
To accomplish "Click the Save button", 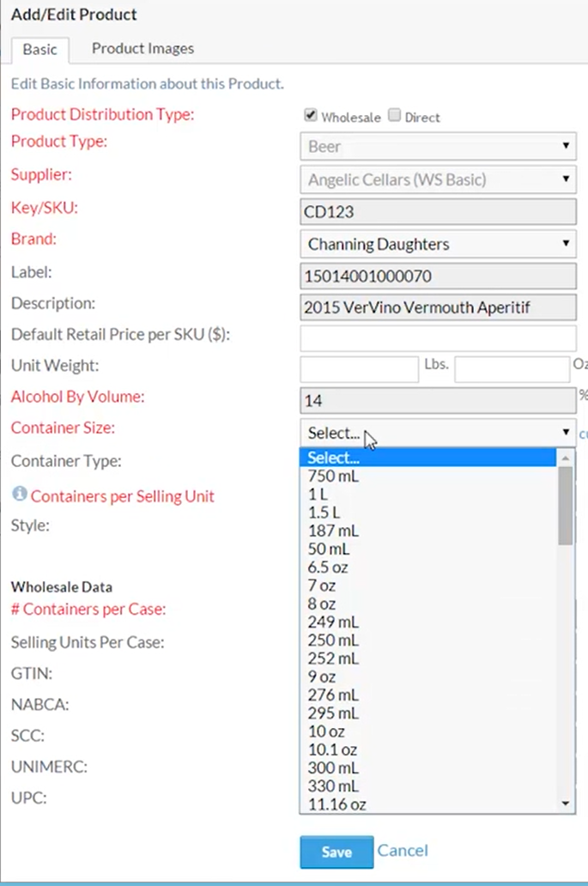I will pyautogui.click(x=336, y=852).
